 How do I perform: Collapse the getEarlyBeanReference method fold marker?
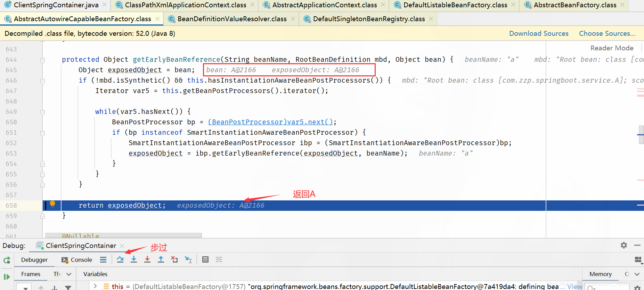point(42,60)
